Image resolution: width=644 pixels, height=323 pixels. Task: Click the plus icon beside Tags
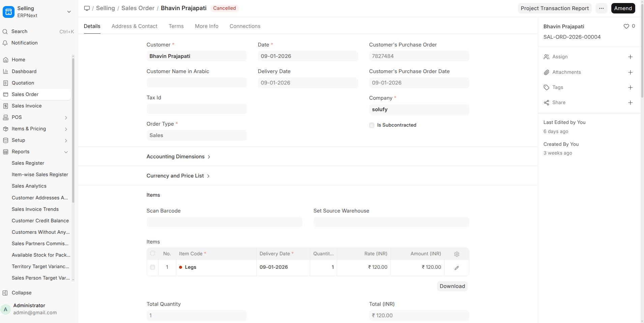coord(630,88)
